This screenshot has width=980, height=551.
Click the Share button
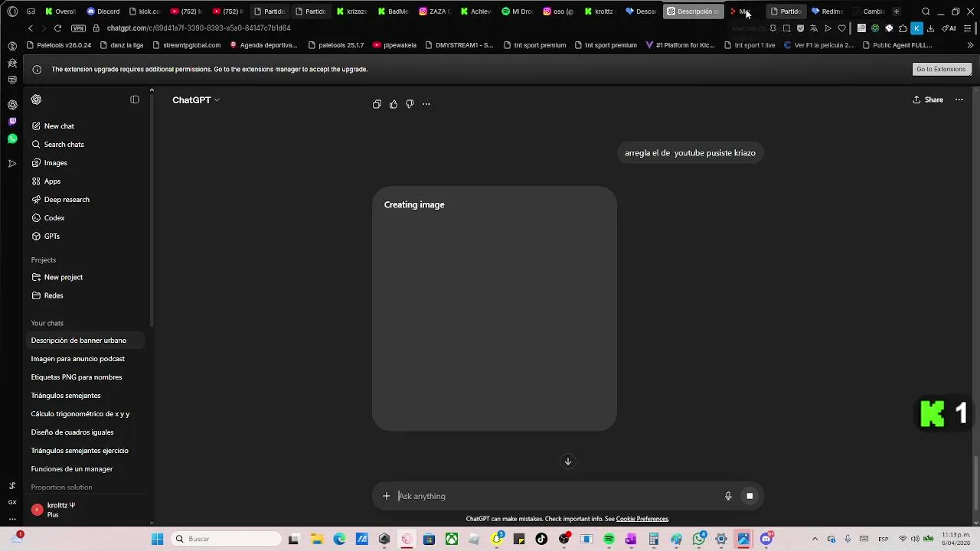pos(928,99)
